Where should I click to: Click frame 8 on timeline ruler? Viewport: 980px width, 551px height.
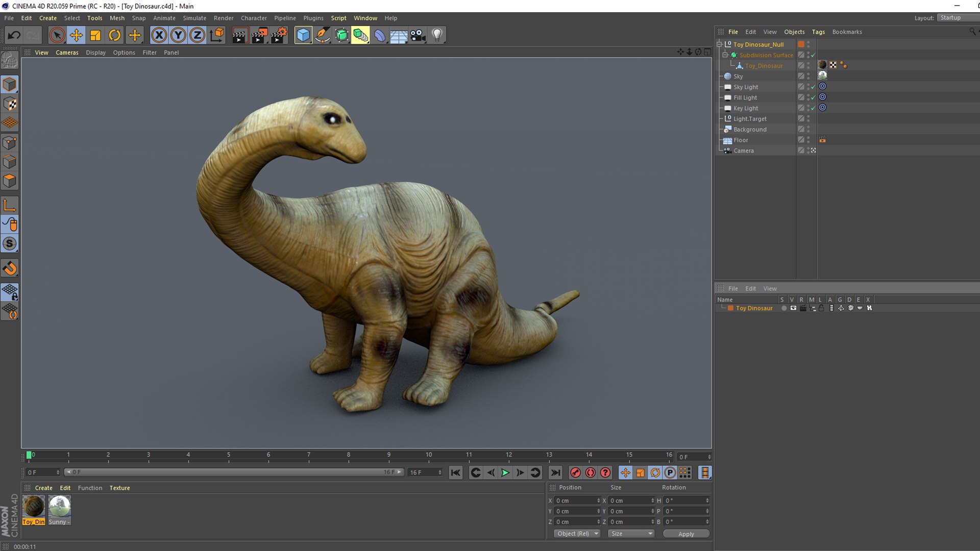click(x=349, y=456)
